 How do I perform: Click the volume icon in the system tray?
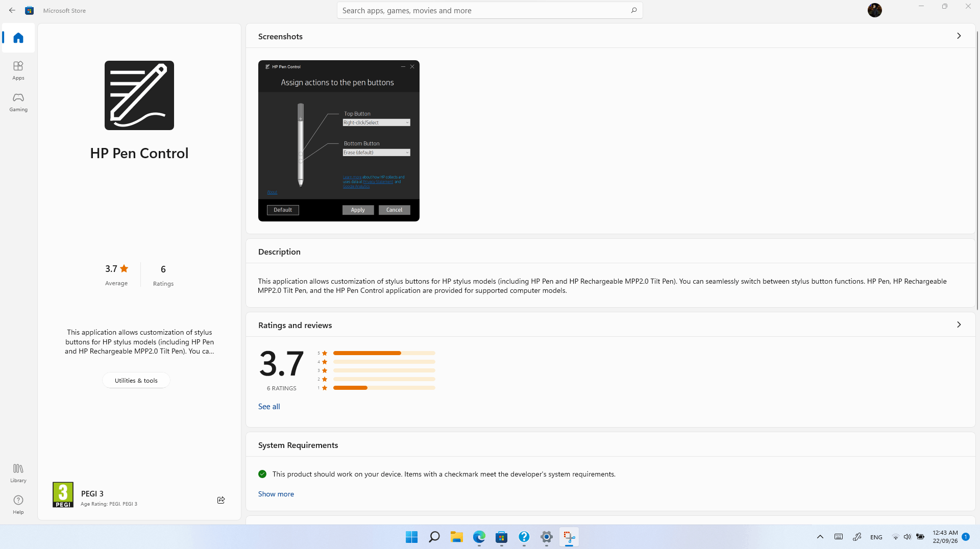tap(908, 537)
